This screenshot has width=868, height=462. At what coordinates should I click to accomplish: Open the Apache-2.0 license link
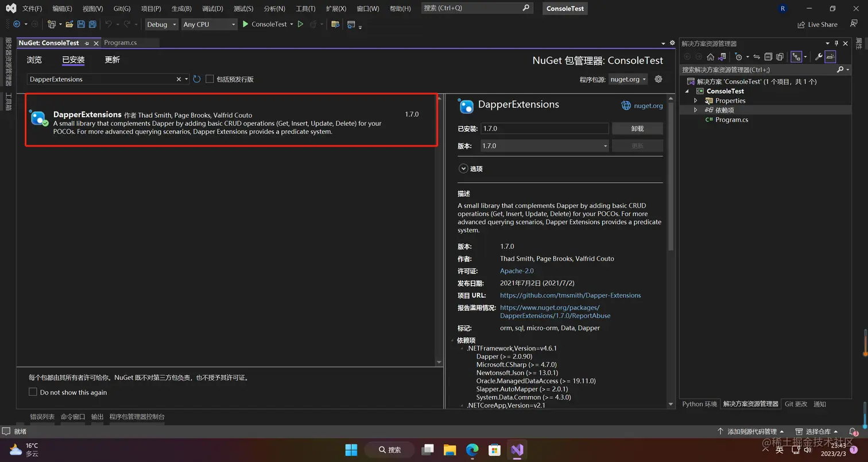tap(517, 271)
